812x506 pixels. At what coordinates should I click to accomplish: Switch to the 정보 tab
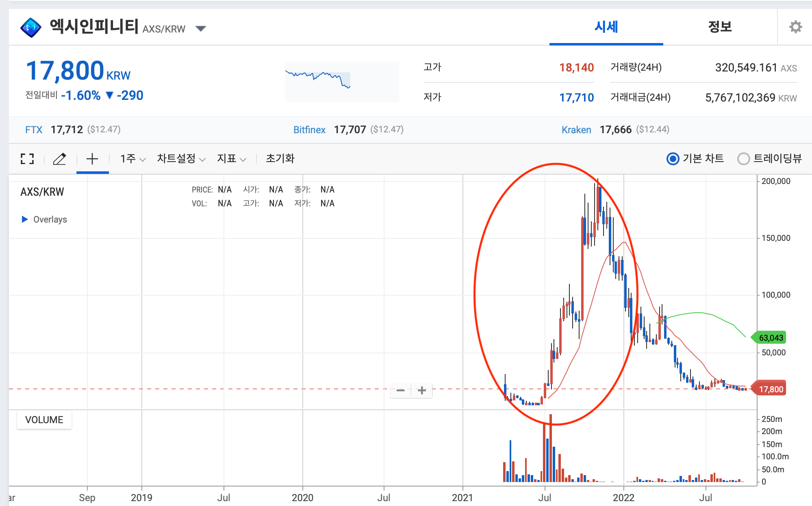tap(720, 27)
